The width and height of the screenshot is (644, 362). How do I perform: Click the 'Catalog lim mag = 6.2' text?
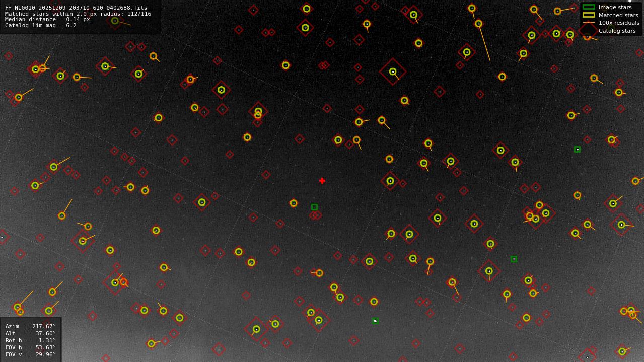click(41, 25)
